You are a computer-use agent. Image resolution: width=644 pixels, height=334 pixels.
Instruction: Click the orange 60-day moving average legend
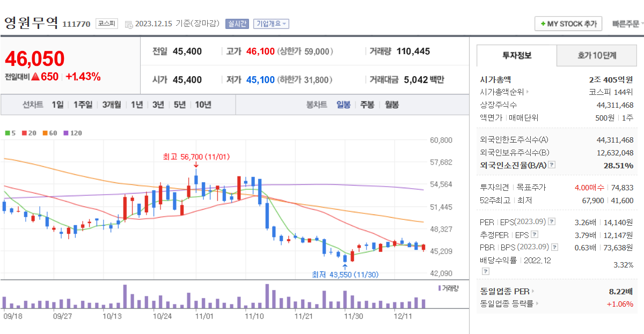tap(49, 133)
